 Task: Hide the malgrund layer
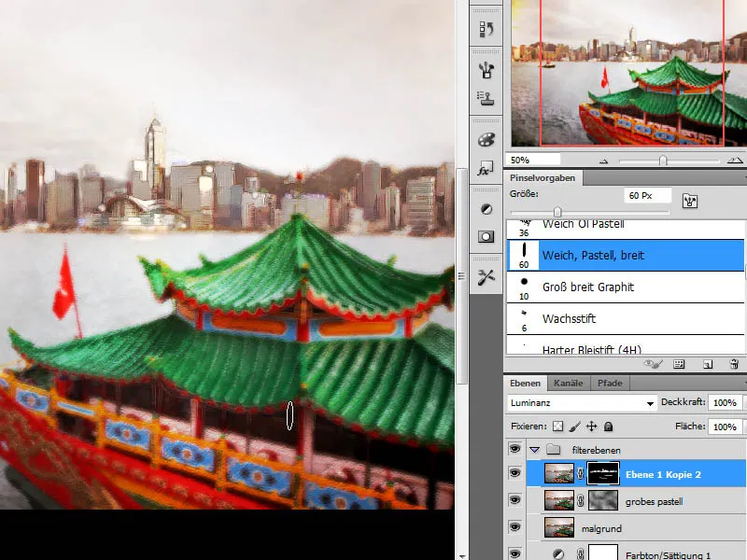pyautogui.click(x=515, y=527)
